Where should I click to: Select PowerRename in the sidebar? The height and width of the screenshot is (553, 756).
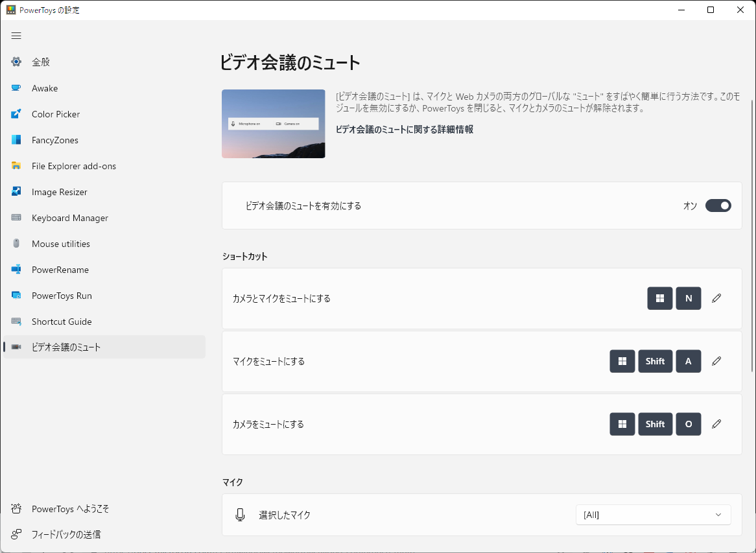pyautogui.click(x=104, y=270)
